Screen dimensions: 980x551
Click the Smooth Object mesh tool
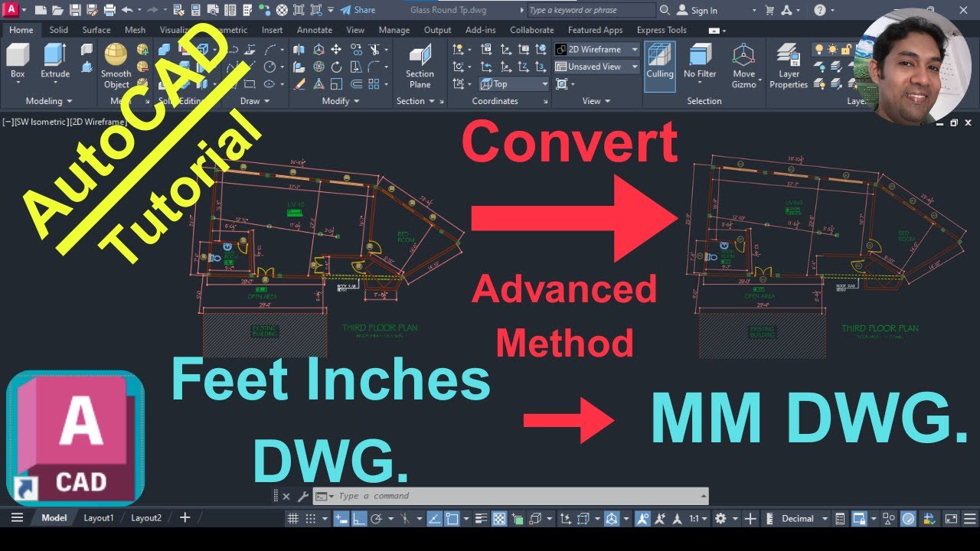point(116,66)
